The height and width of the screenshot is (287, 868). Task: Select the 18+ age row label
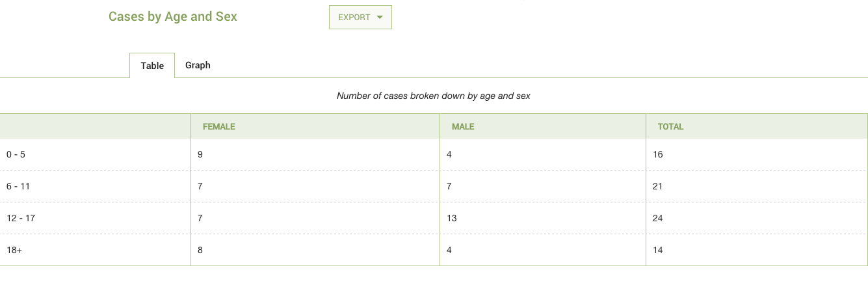[14, 250]
